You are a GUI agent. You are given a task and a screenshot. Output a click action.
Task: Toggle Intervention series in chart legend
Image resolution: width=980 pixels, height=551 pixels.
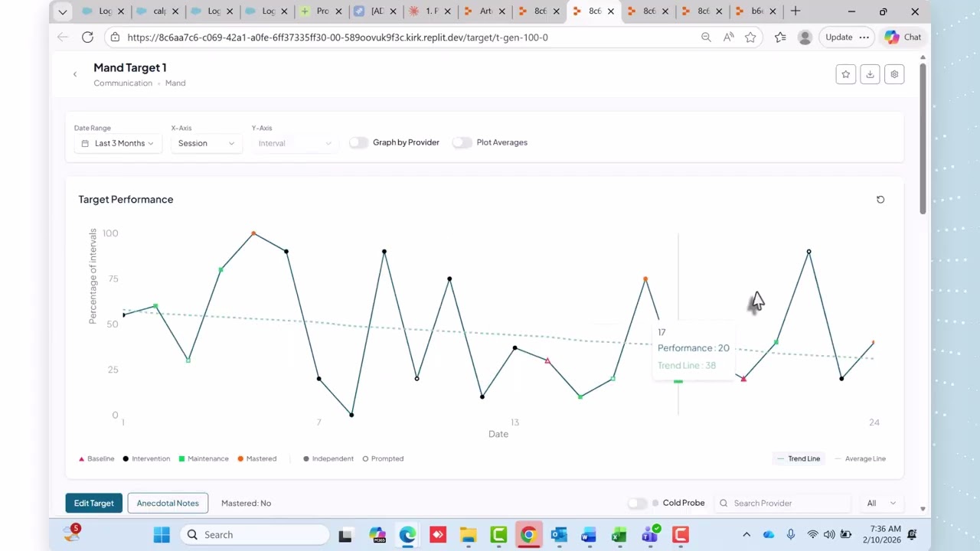coord(146,458)
